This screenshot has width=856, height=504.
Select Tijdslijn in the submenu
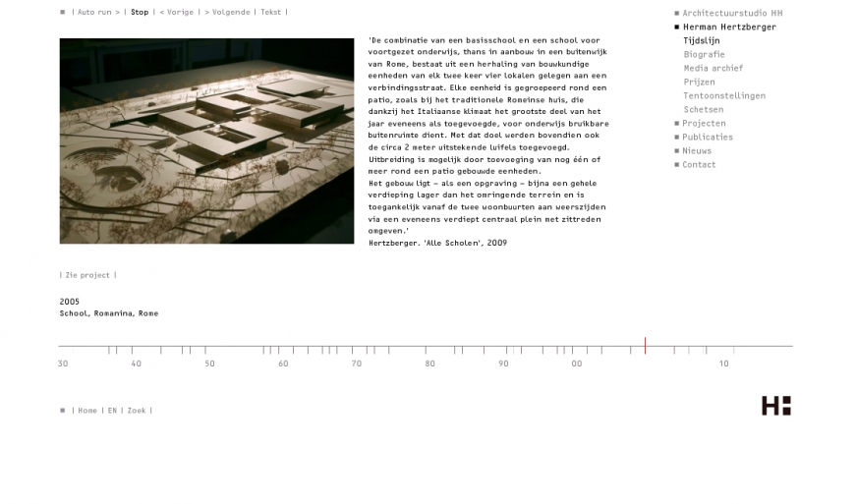point(702,41)
